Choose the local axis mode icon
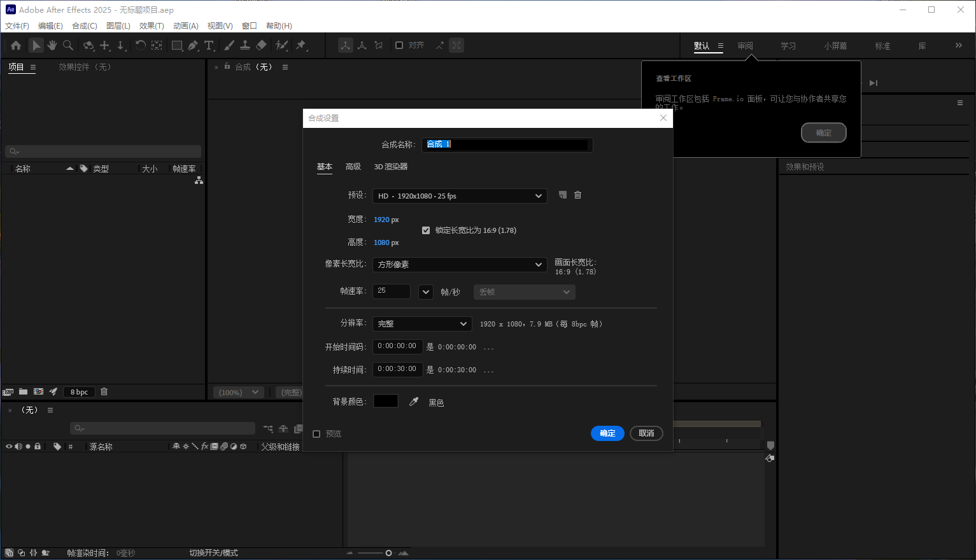Image resolution: width=976 pixels, height=560 pixels. click(346, 45)
